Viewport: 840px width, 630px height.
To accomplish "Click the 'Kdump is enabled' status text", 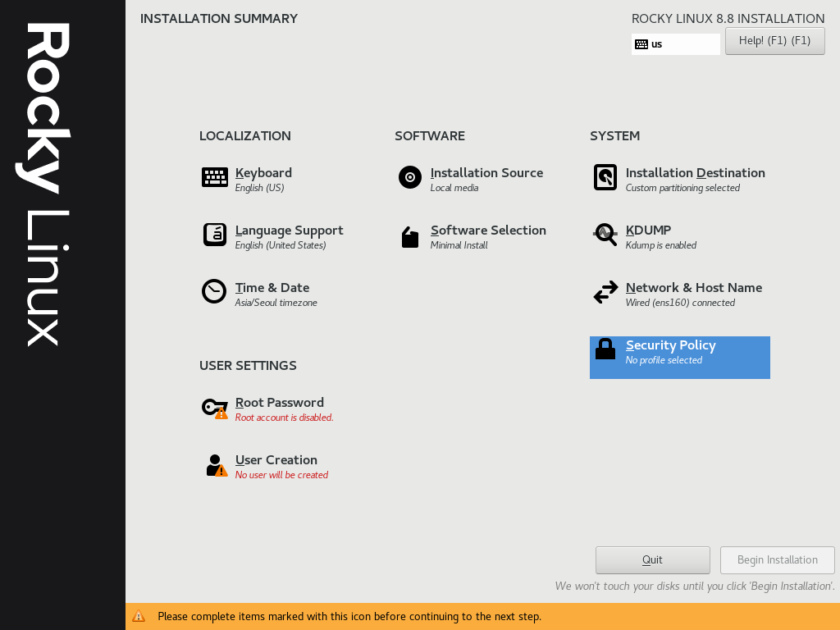I will point(661,245).
